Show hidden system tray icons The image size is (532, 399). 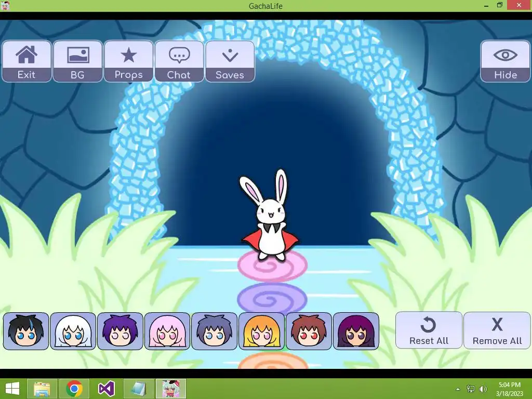(458, 389)
